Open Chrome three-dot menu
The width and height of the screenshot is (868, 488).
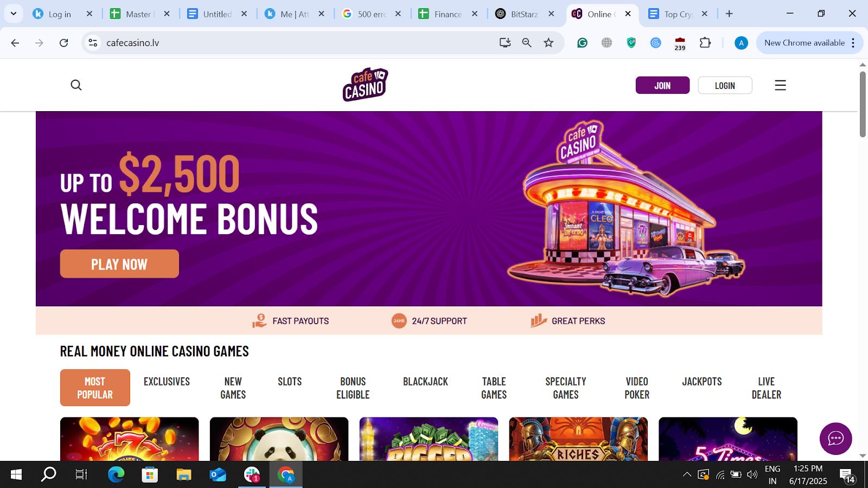tap(853, 43)
